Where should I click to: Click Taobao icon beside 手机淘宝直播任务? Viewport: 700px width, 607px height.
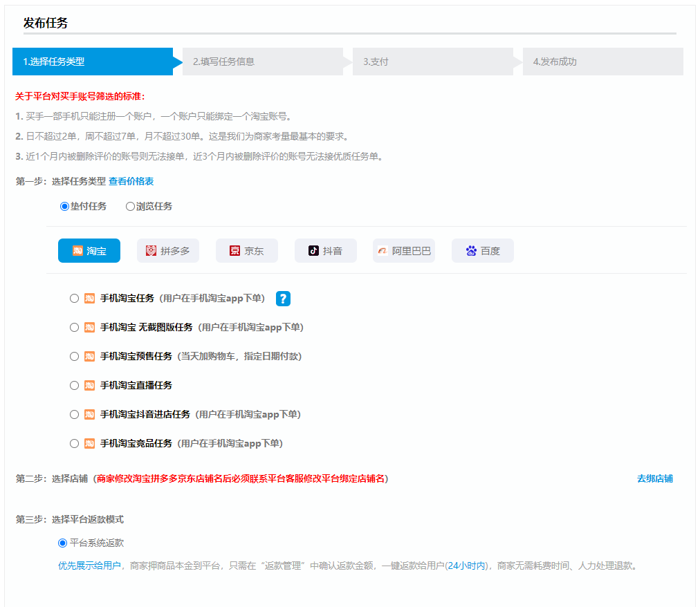pos(90,386)
